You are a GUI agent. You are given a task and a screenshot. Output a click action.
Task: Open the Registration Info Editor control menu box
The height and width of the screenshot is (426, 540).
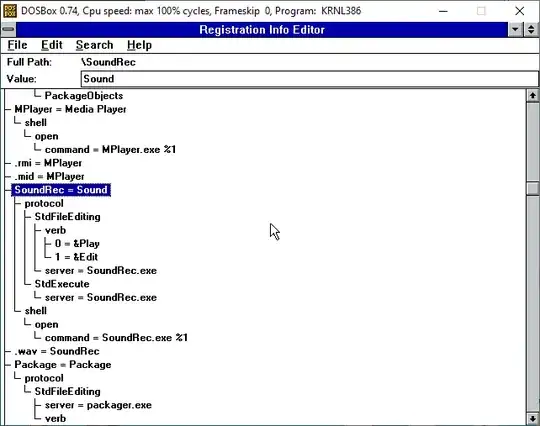9,30
